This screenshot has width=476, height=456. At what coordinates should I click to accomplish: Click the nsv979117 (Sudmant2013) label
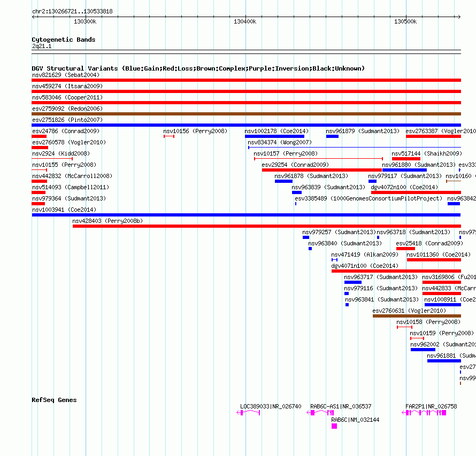point(405,176)
